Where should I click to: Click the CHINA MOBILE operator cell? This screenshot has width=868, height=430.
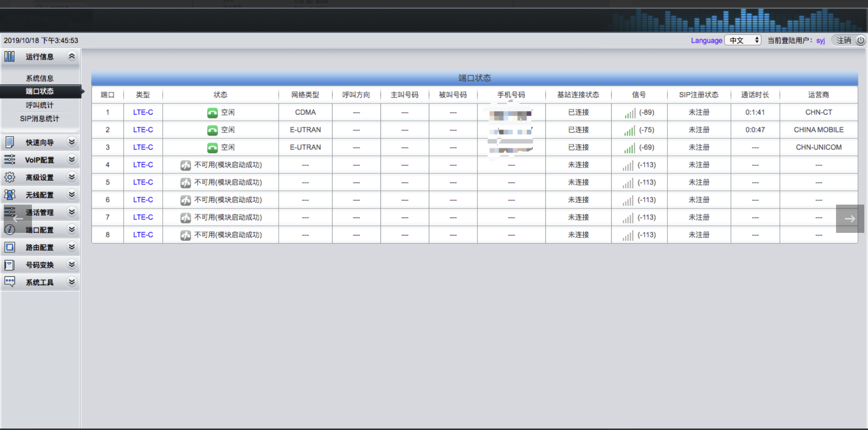click(x=819, y=130)
